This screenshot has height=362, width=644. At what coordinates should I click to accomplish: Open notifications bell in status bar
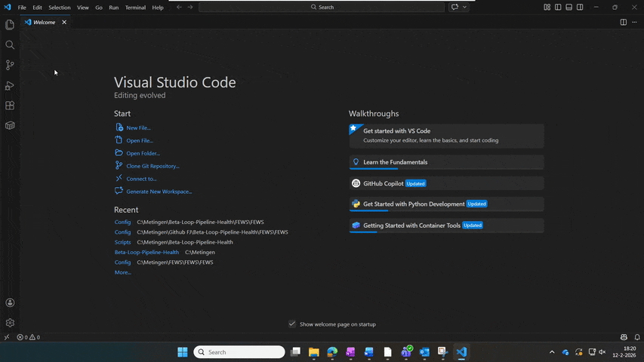pos(637,337)
